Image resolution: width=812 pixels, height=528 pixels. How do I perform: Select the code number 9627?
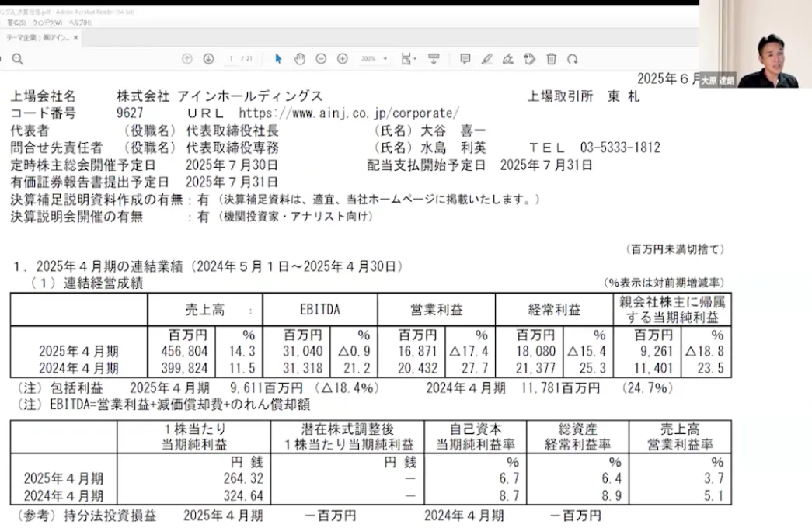click(130, 113)
